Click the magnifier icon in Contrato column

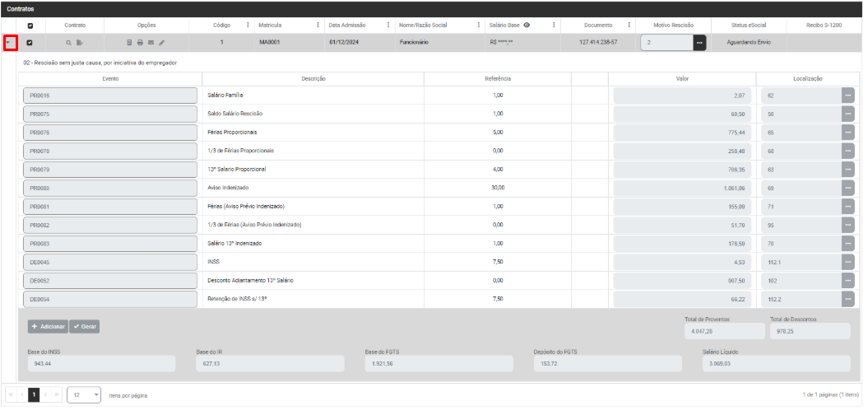click(68, 43)
